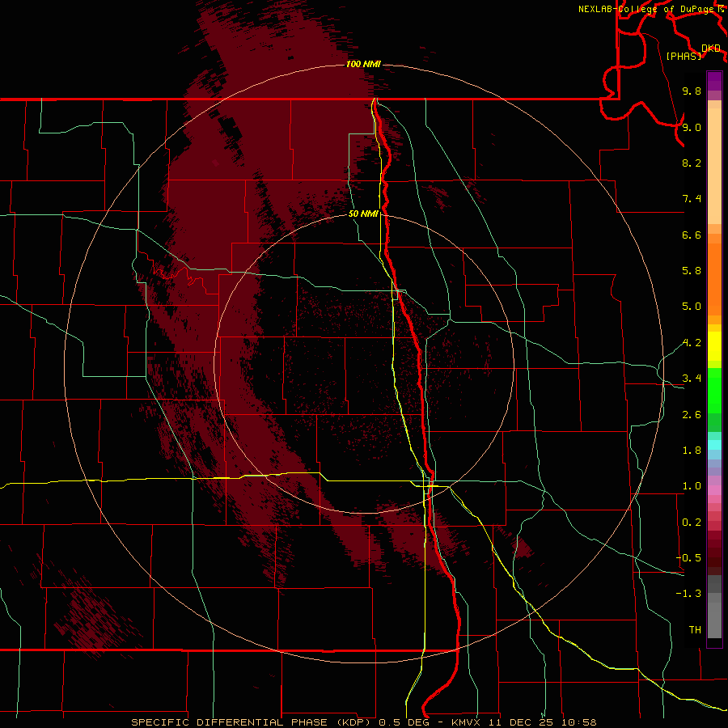728x728 pixels.
Task: Pick the pink color-bar segment
Action: (714, 490)
